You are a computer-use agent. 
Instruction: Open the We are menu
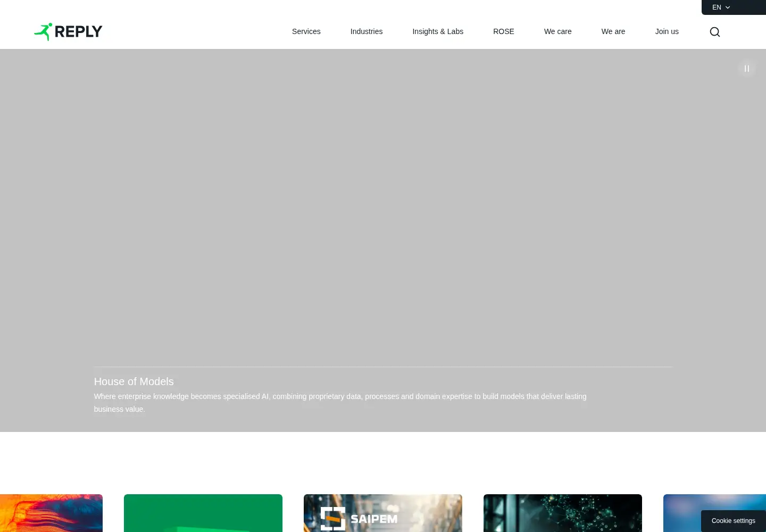click(613, 31)
